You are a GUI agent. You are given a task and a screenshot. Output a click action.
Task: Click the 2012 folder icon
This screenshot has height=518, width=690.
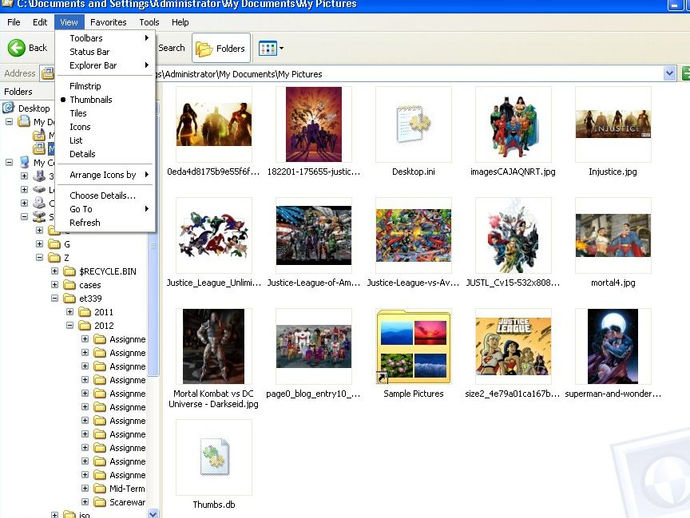pyautogui.click(x=84, y=326)
